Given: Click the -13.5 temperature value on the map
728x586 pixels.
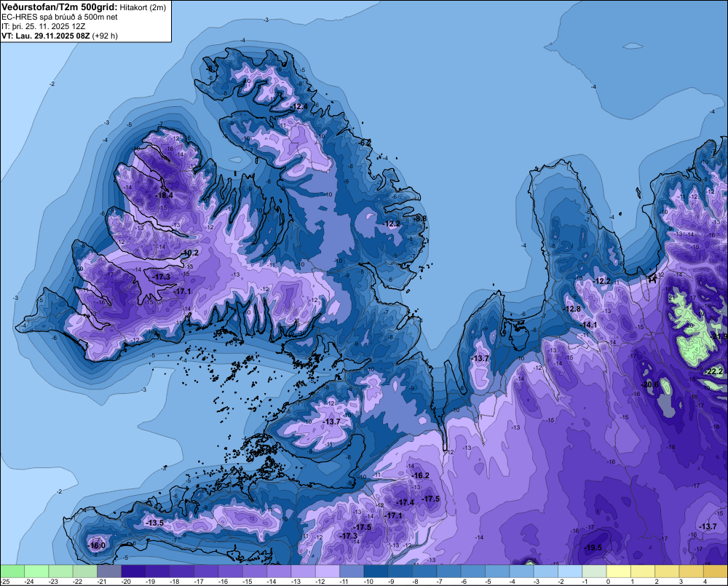Looking at the screenshot, I should coord(154,523).
